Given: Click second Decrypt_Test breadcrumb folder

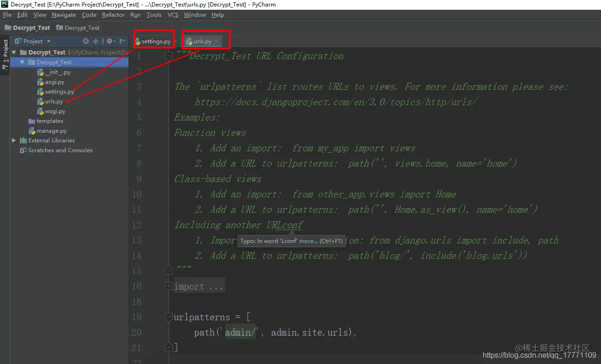Looking at the screenshot, I should tap(77, 28).
